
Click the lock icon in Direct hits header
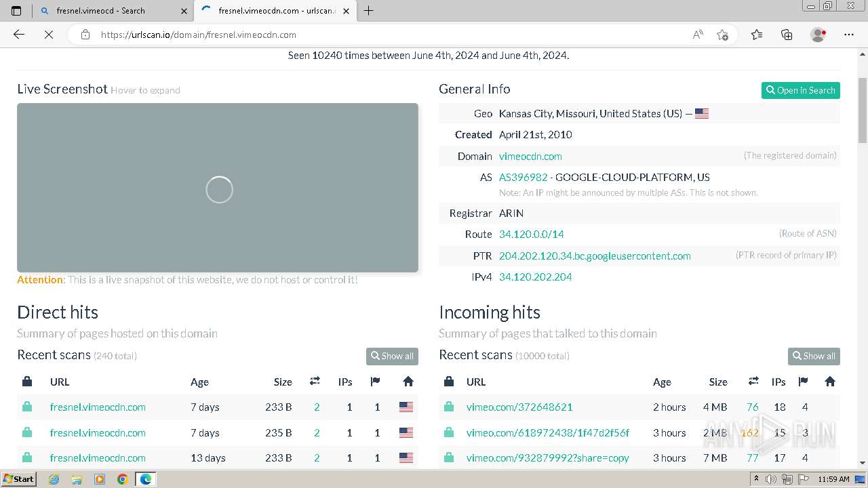[x=27, y=382]
